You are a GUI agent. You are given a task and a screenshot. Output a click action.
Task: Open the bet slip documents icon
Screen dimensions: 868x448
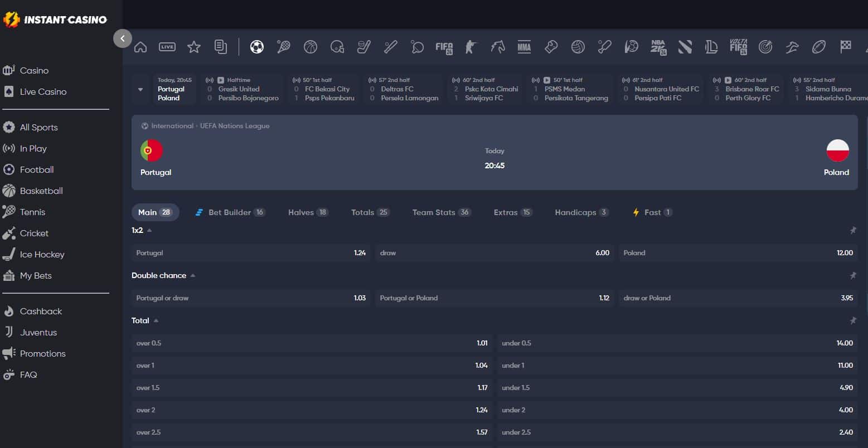click(x=221, y=47)
